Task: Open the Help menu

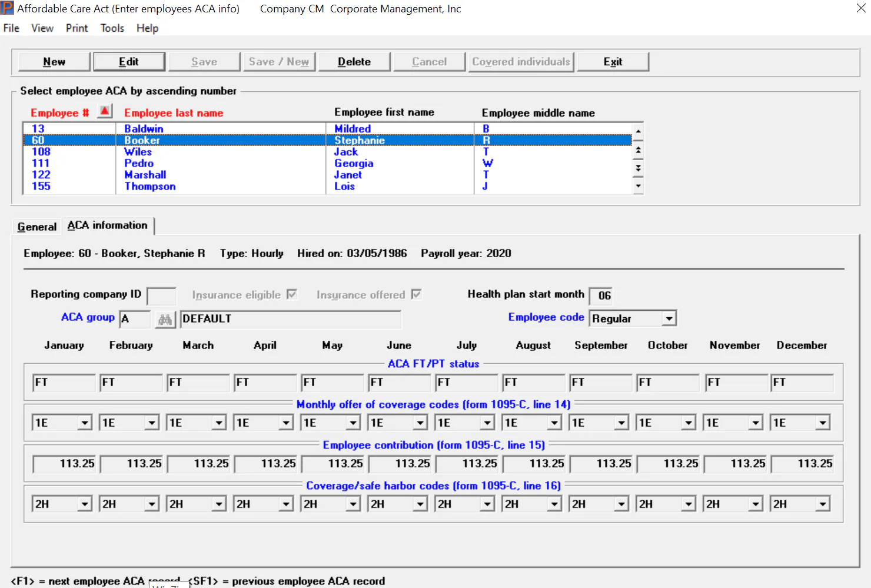Action: coord(147,28)
